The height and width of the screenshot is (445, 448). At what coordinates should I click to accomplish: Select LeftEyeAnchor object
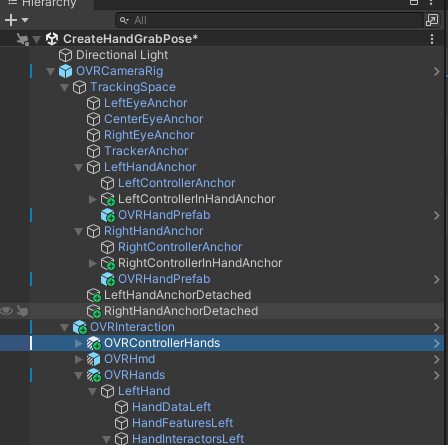(x=146, y=103)
